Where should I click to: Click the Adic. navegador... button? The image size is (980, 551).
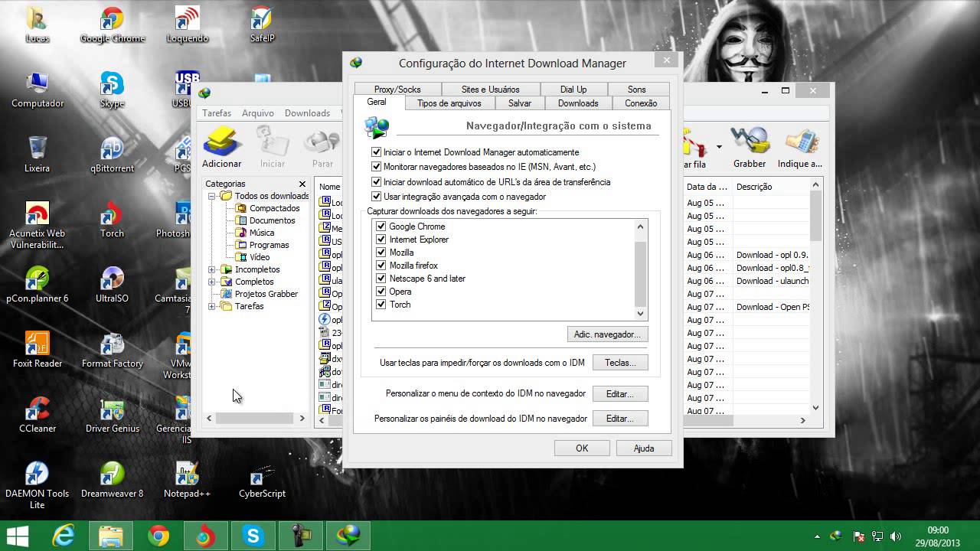(607, 334)
